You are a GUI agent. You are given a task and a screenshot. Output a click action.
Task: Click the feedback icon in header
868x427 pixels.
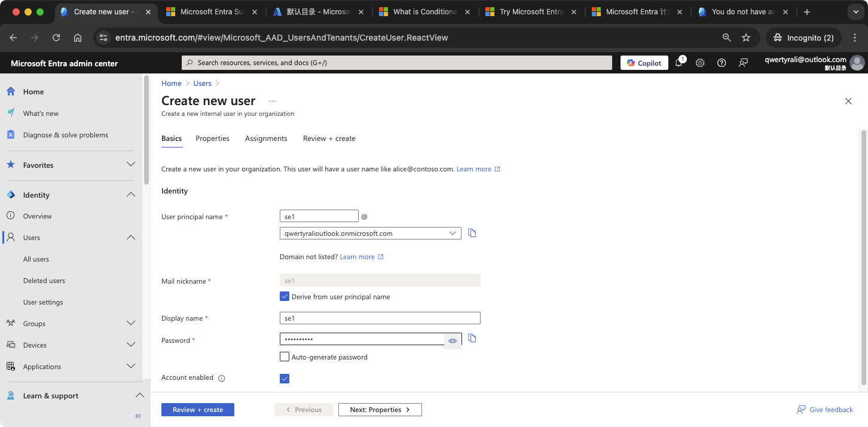point(743,63)
